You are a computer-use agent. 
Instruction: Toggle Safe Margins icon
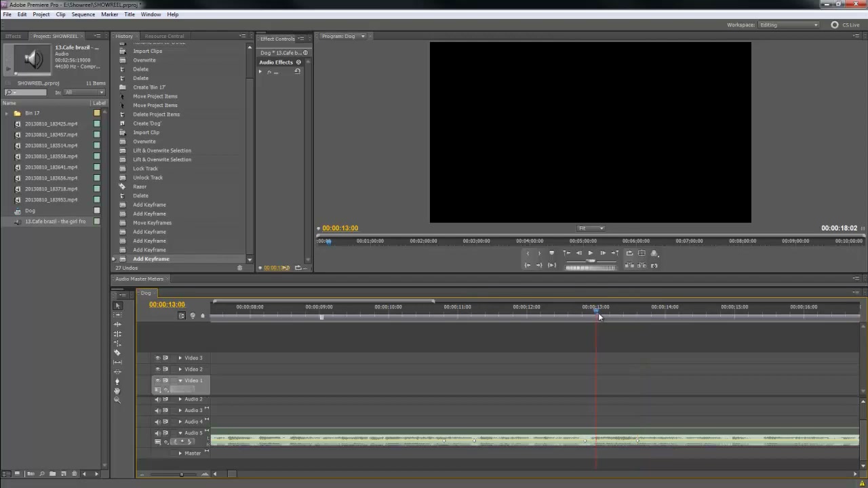pos(642,253)
